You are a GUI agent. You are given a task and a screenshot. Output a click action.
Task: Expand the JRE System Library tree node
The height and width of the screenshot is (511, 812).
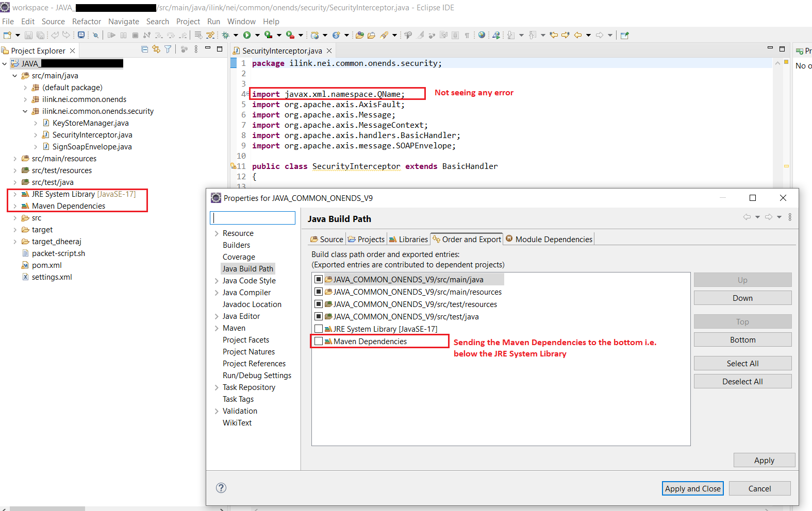pos(15,194)
